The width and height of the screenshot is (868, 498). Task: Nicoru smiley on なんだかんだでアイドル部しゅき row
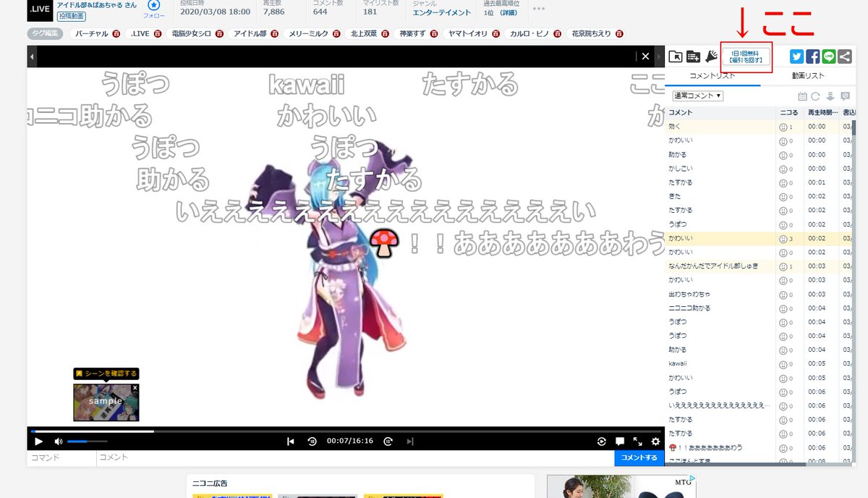783,266
